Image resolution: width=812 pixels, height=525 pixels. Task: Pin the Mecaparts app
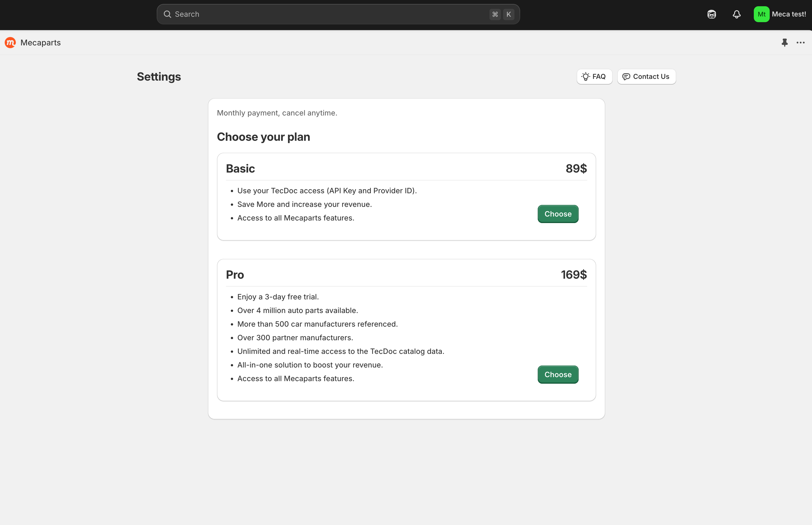(x=784, y=43)
